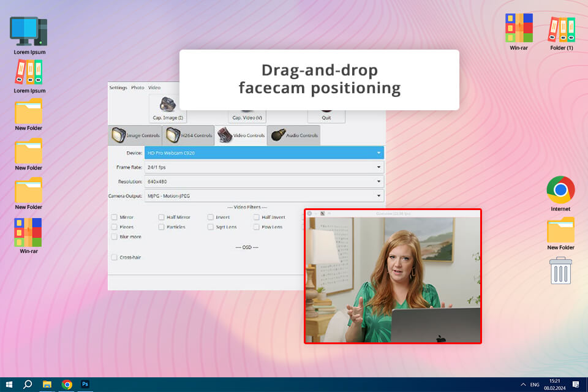Toggle the Sqrt Lens checkbox
This screenshot has width=588, height=392.
tap(210, 227)
